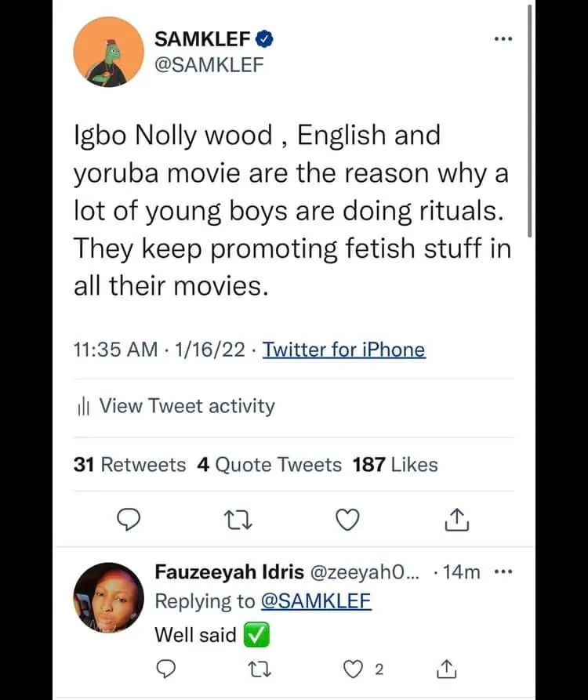The height and width of the screenshot is (700, 588).
Task: Like the main SAMKLEF tweet
Action: click(x=347, y=518)
